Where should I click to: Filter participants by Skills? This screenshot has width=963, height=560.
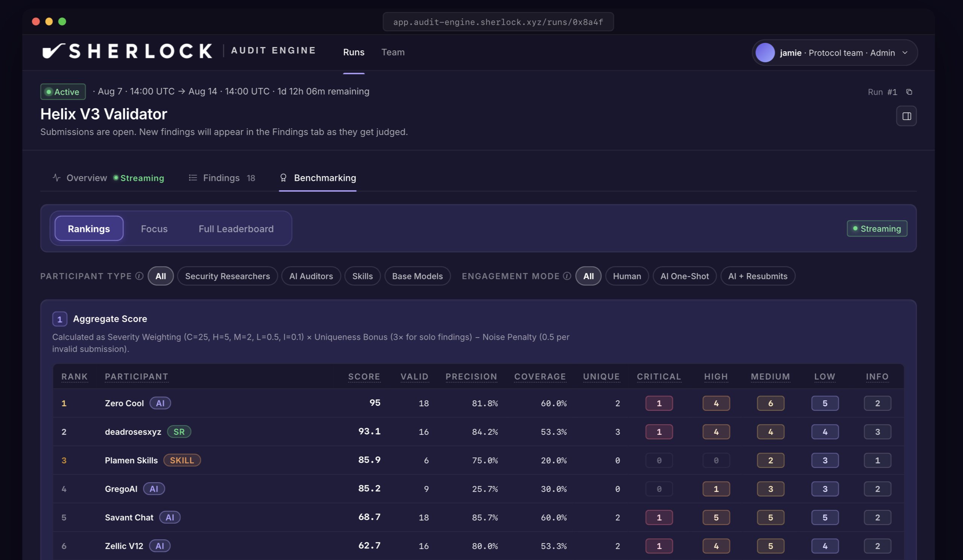362,276
